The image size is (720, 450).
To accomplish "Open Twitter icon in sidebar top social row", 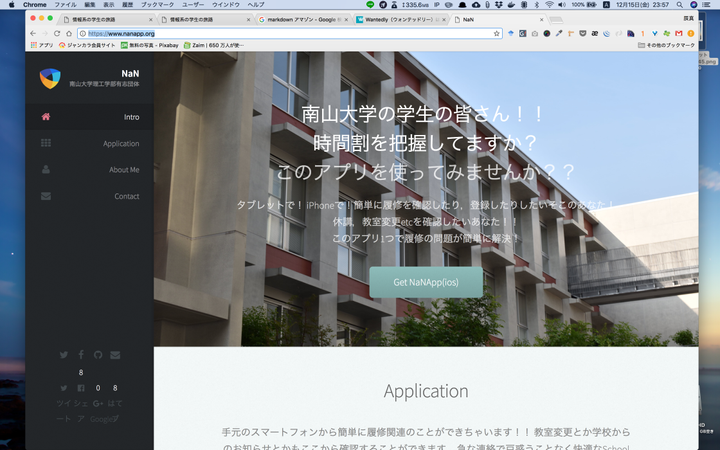I will tap(64, 354).
